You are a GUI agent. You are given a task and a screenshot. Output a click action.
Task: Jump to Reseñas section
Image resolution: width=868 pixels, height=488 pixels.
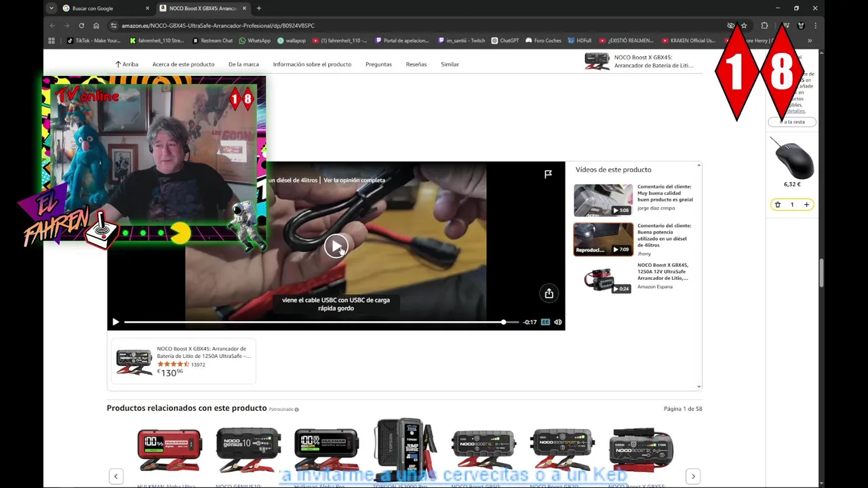416,64
